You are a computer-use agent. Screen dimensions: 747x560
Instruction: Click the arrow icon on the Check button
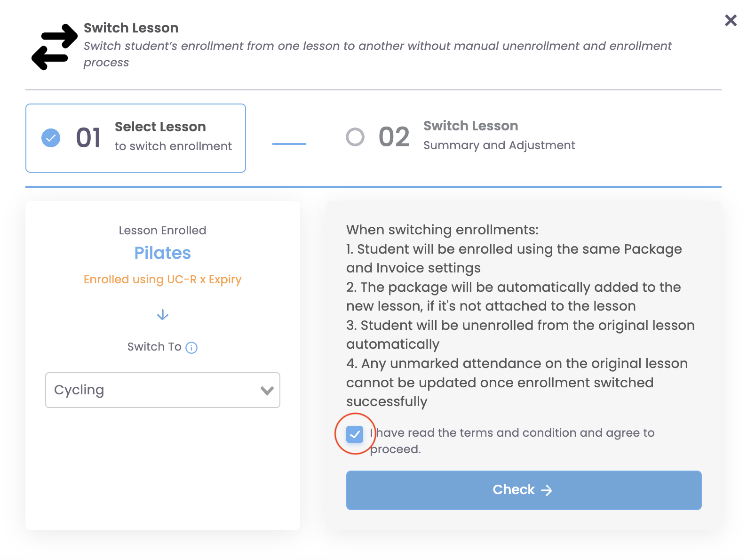[x=547, y=490]
